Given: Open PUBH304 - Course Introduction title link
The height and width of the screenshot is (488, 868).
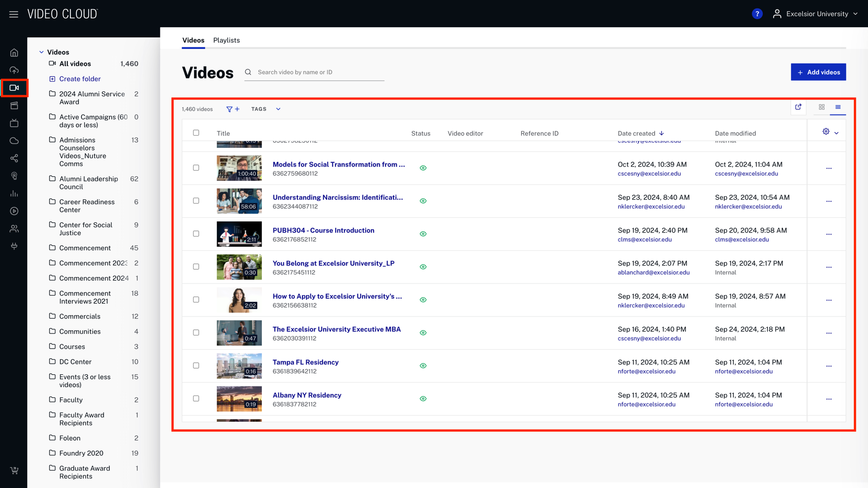Looking at the screenshot, I should point(324,230).
